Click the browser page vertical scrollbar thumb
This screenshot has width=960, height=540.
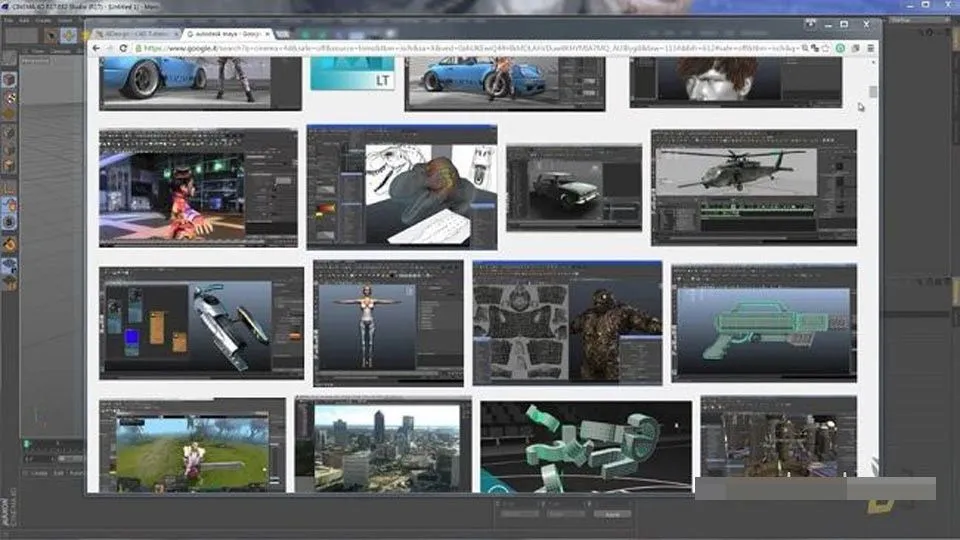pyautogui.click(x=873, y=92)
